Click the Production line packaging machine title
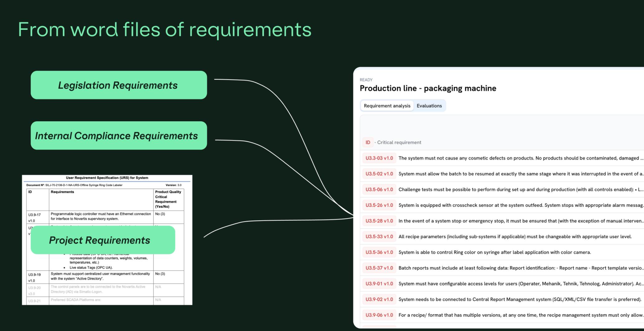Image resolution: width=644 pixels, height=331 pixels. [428, 88]
